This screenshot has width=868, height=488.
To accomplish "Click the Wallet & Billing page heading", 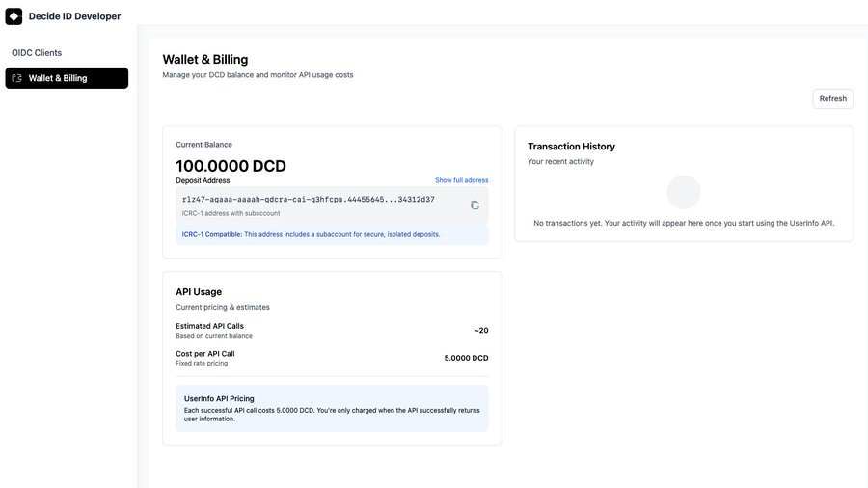I will point(204,59).
